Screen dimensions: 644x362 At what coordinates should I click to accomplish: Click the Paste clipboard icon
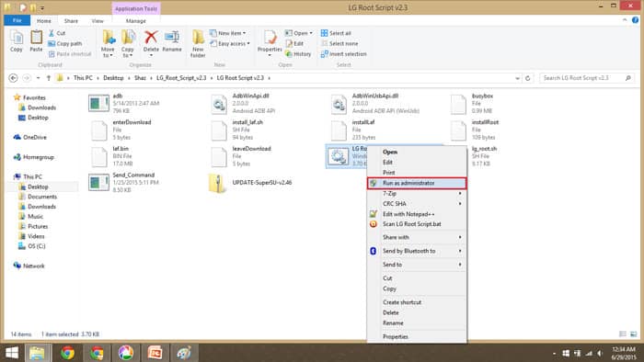tap(36, 41)
